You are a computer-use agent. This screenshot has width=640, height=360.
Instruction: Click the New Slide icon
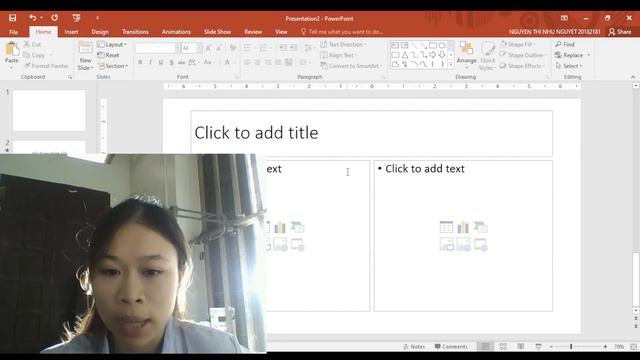85,48
